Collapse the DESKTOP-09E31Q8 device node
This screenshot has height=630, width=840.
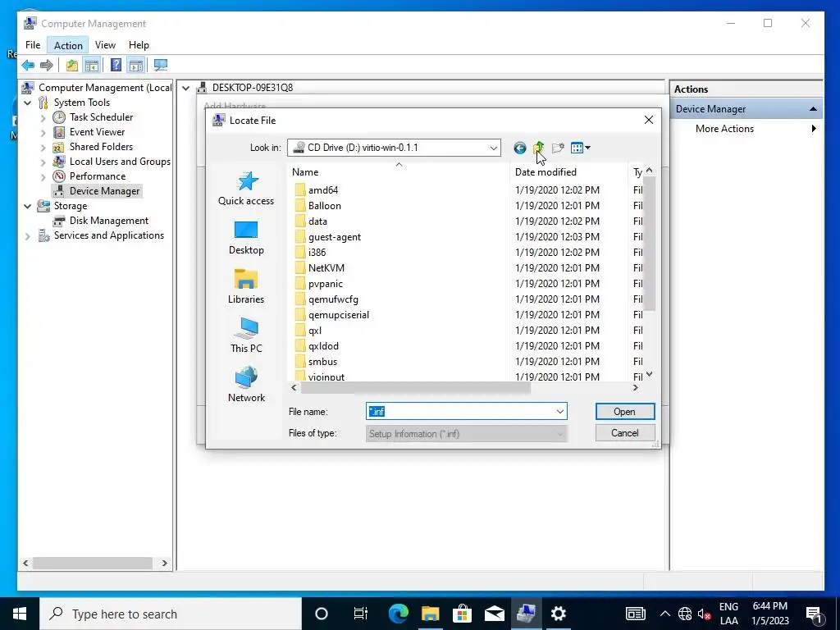185,88
